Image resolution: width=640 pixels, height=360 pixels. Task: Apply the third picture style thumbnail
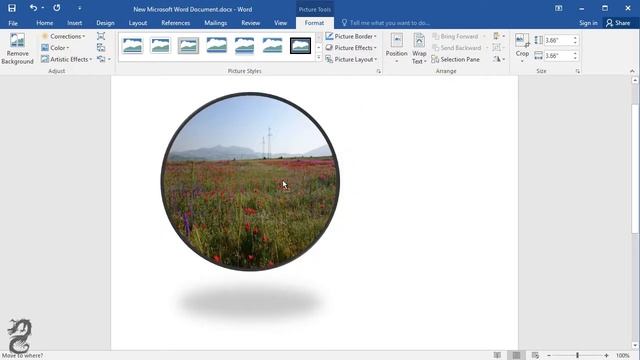[x=188, y=46]
